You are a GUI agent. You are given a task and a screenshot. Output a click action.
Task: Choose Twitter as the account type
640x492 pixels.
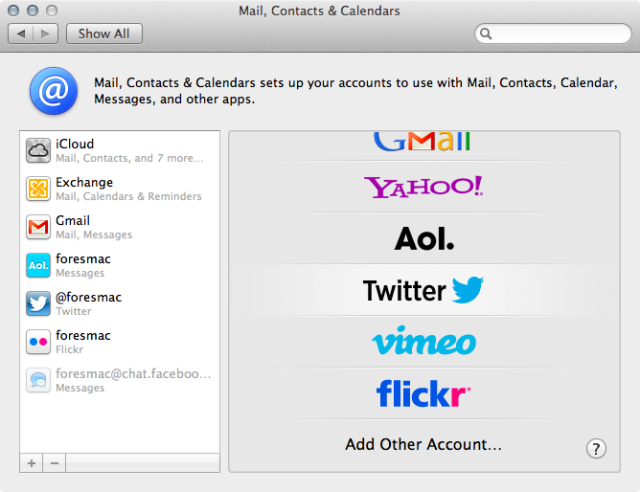(424, 290)
